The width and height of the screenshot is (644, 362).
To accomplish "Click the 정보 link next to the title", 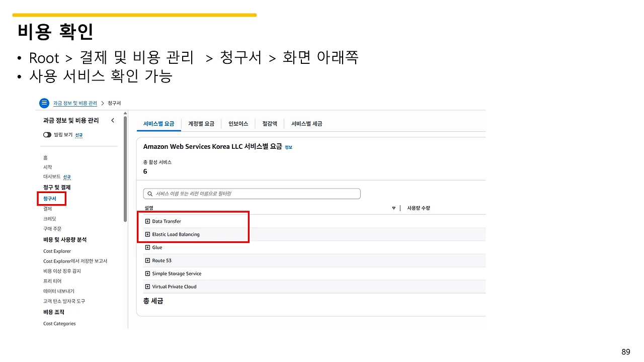I will [289, 147].
